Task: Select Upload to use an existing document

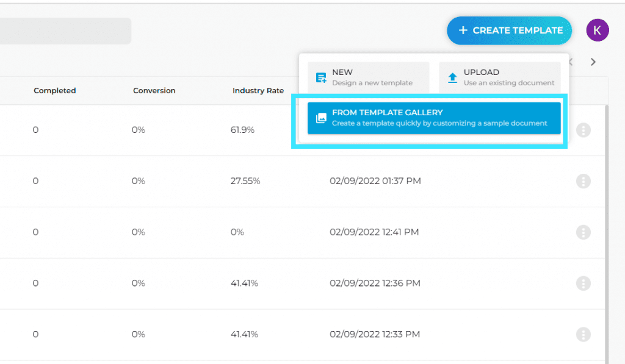Action: (500, 77)
